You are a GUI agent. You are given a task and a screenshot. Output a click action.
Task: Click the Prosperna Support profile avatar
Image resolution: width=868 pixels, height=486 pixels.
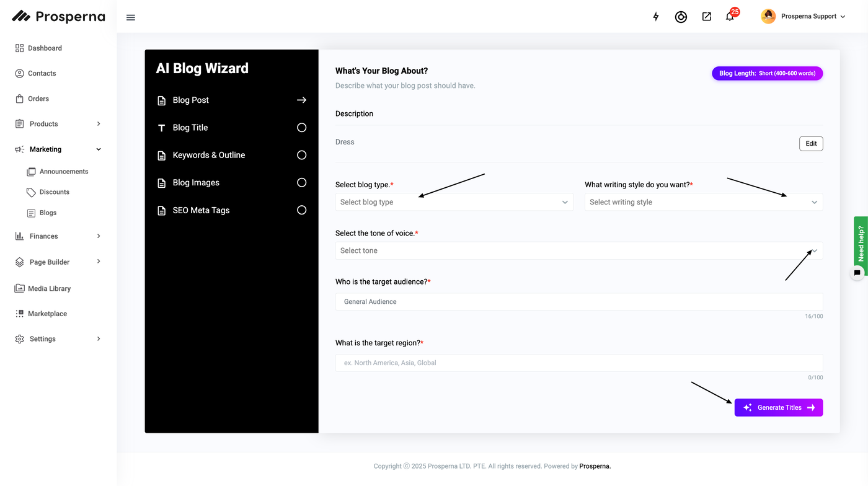tap(768, 17)
